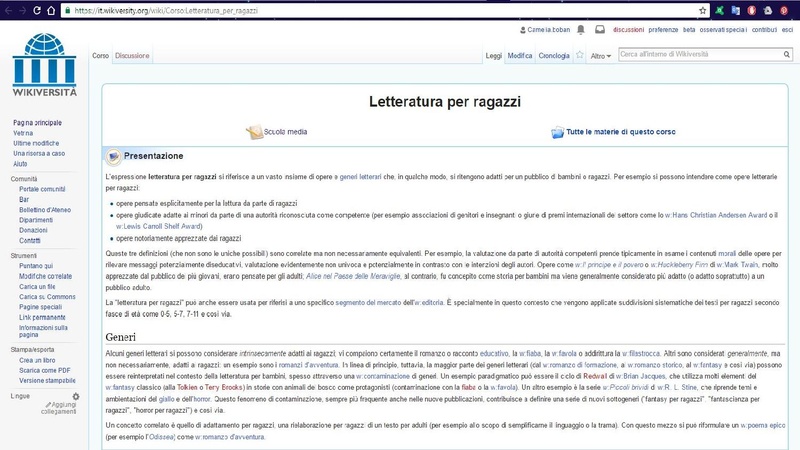Select the Leggi tab
The height and width of the screenshot is (450, 800).
coord(493,56)
